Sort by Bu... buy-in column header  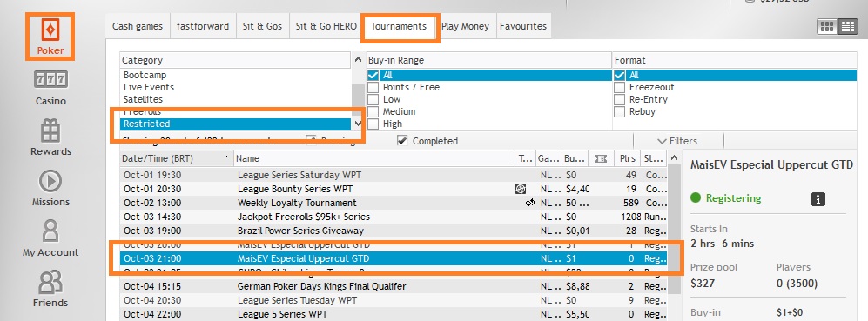click(x=575, y=159)
